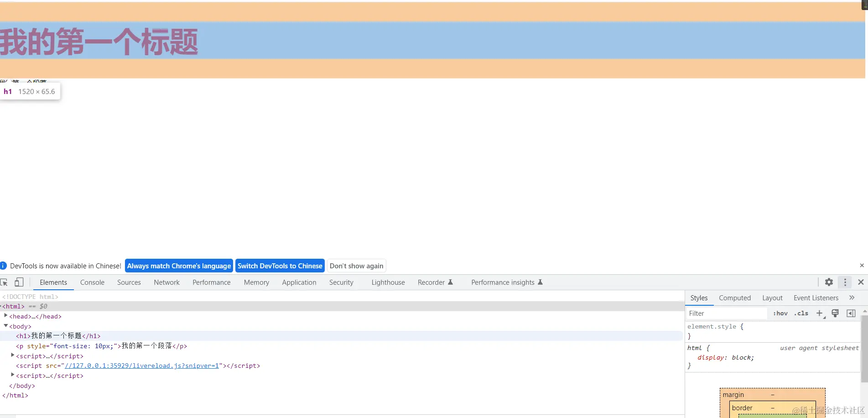Expand the last collapsed script node
The height and width of the screenshot is (418, 868).
12,375
